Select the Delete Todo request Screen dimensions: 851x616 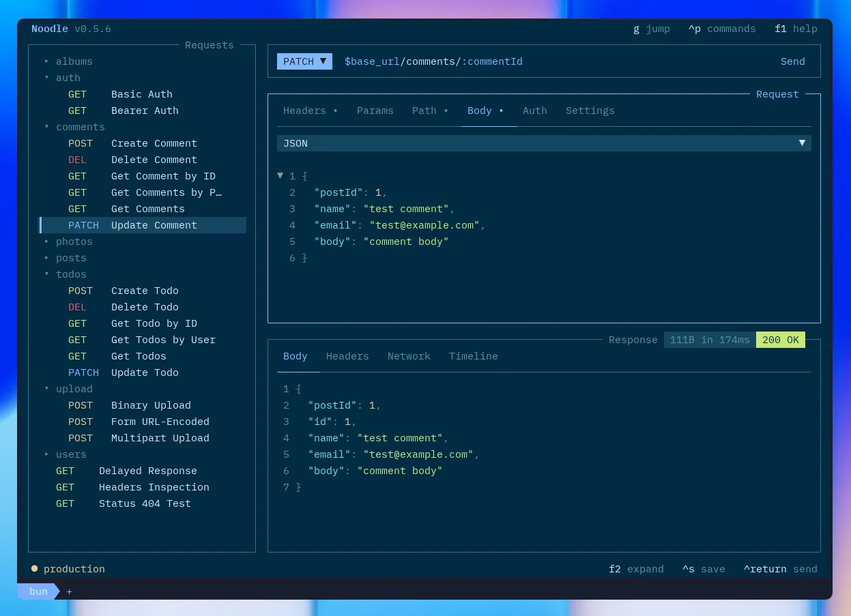pos(142,307)
